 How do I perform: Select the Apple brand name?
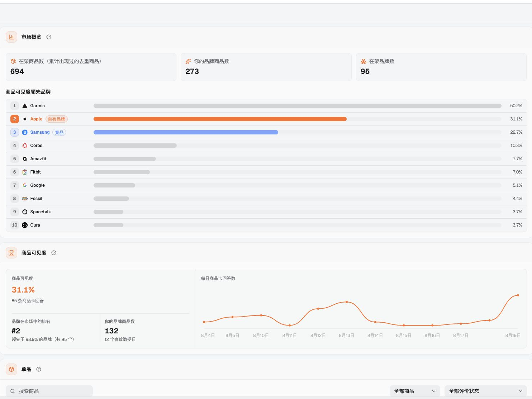(36, 119)
